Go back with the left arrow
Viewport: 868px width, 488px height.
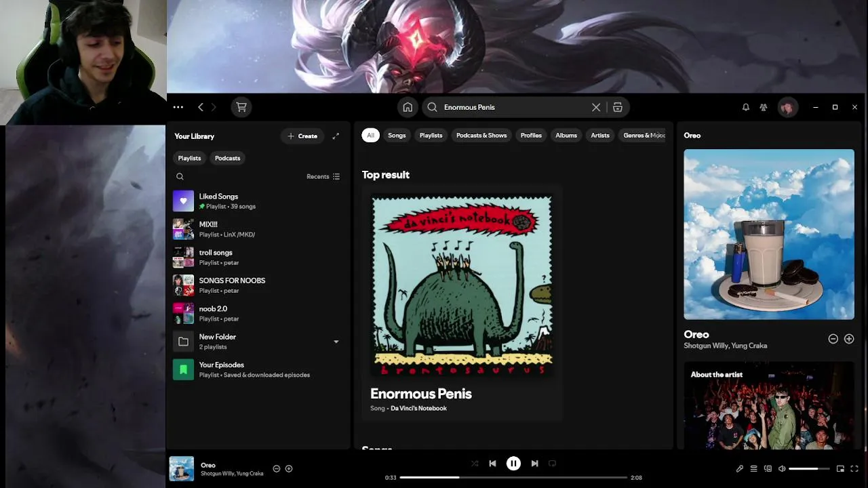(x=200, y=107)
